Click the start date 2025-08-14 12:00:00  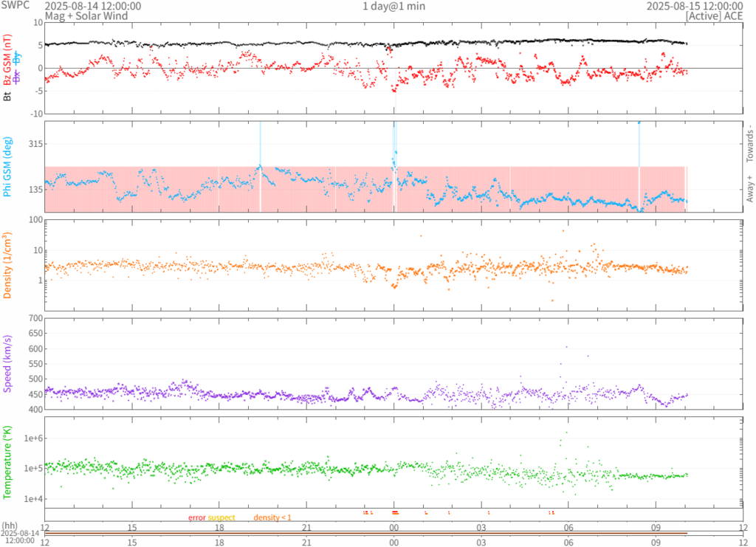point(93,6)
